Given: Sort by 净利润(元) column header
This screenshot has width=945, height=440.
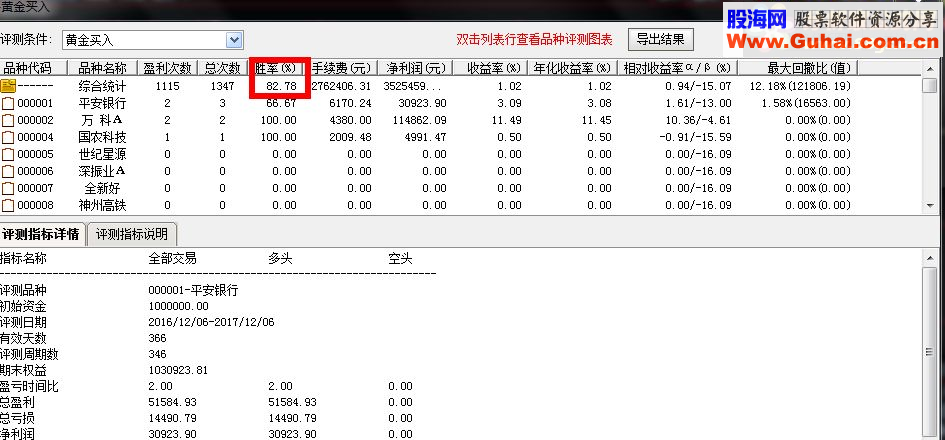Looking at the screenshot, I should 416,68.
